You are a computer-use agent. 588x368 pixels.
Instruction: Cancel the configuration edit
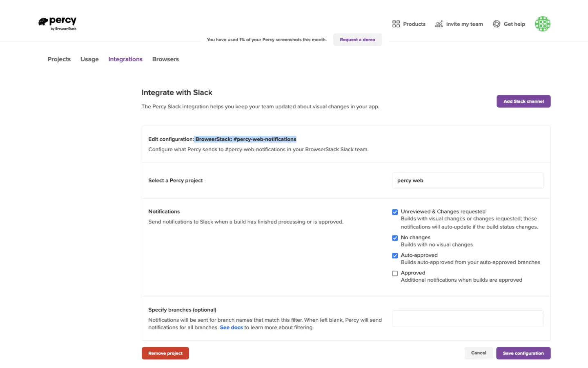[x=479, y=353]
